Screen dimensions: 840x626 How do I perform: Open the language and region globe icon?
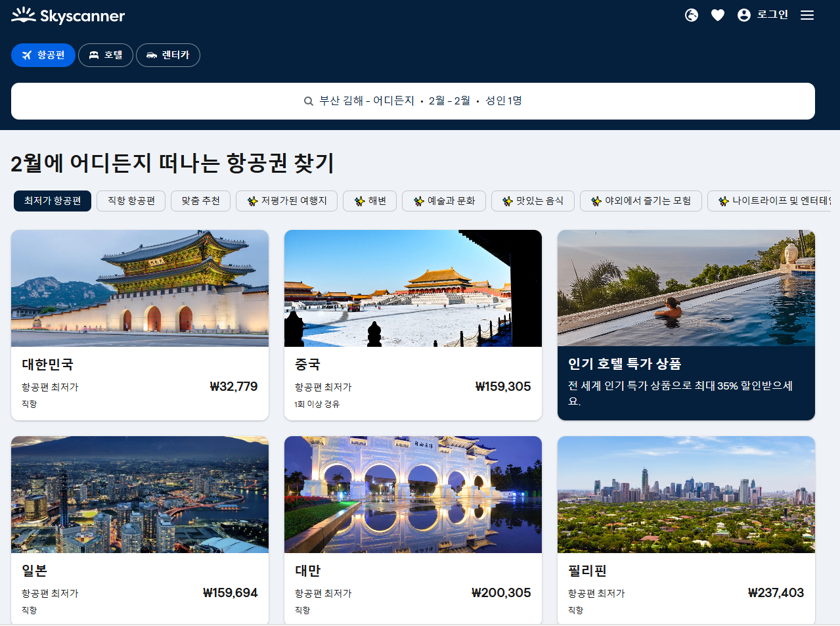tap(691, 14)
